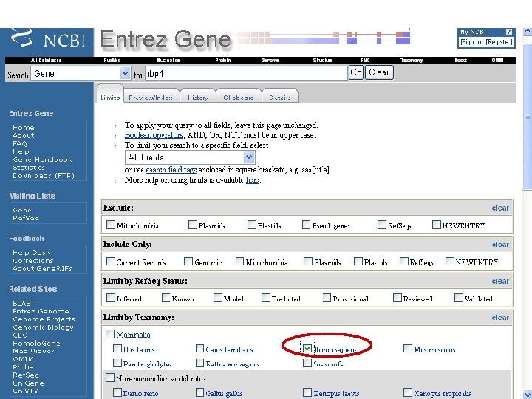Image resolution: width=532 pixels, height=399 pixels.
Task: Check the Validated RefSeq status checkbox
Action: [458, 298]
